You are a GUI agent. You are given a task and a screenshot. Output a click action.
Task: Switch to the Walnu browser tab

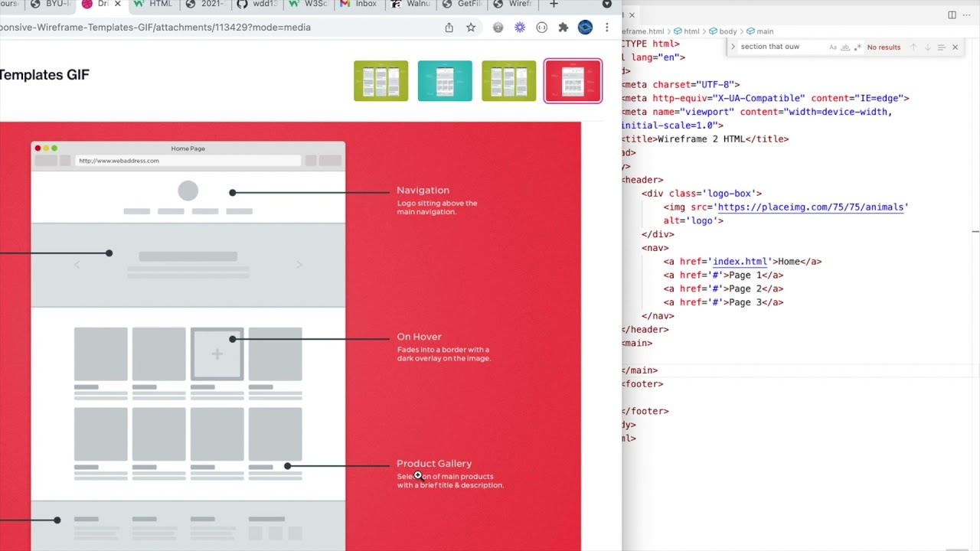410,4
